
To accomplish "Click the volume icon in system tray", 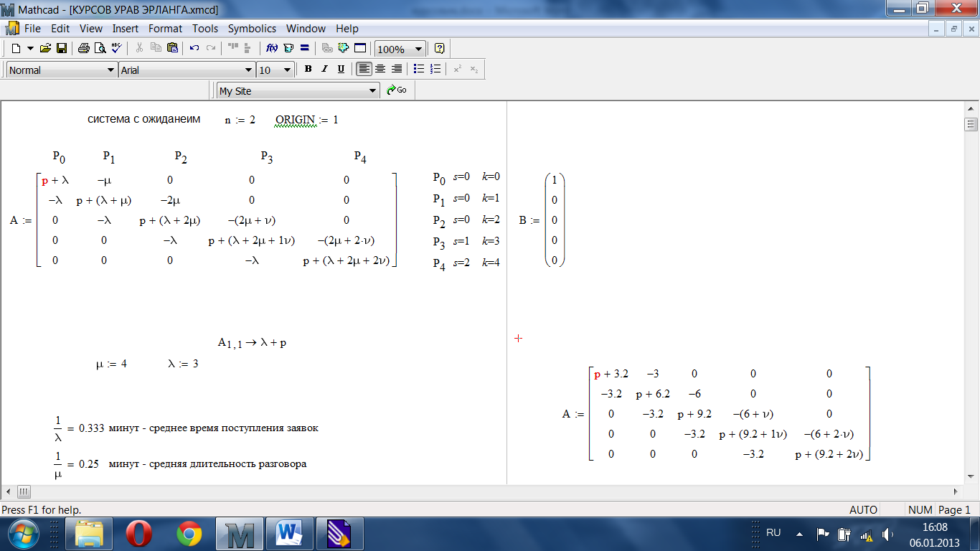I will [887, 534].
